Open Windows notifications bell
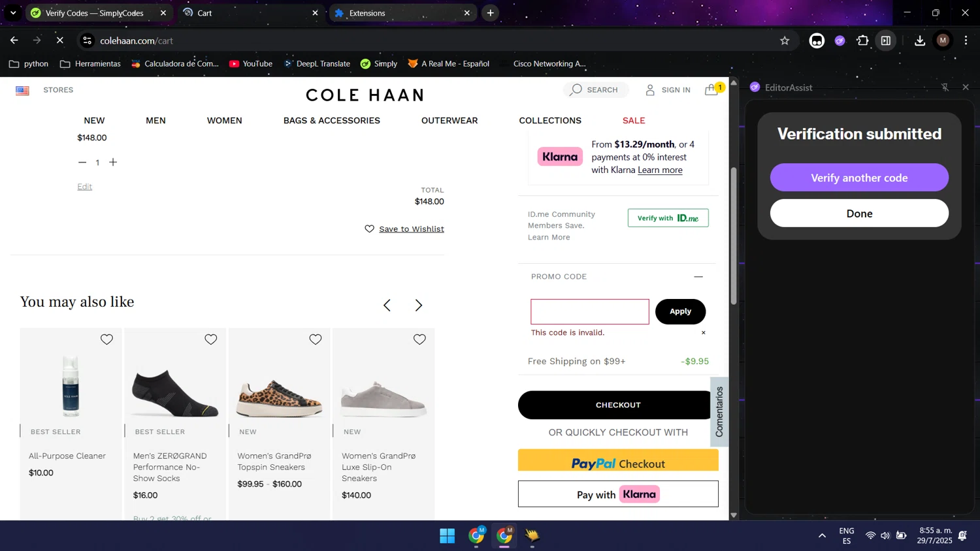The height and width of the screenshot is (551, 980). pos(962,536)
